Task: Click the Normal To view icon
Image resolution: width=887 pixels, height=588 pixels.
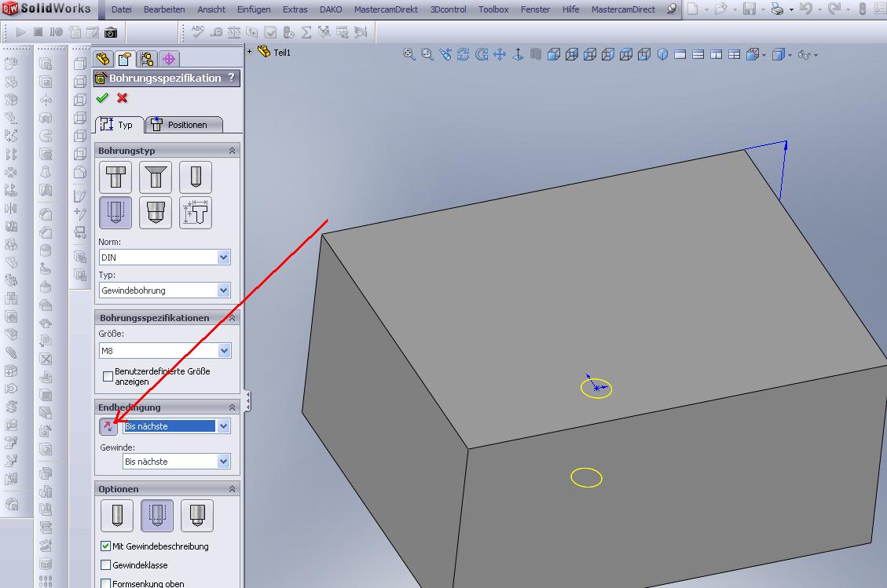Action: (x=518, y=54)
